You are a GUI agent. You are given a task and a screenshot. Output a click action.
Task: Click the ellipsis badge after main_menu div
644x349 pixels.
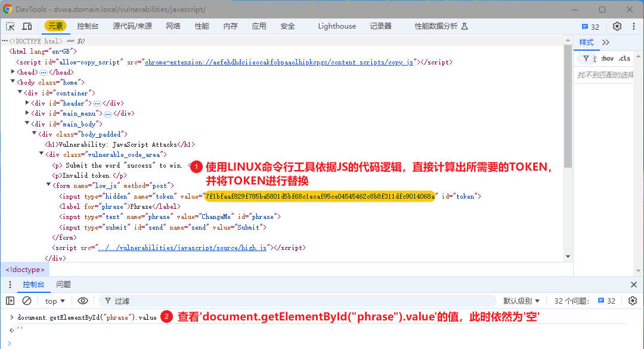pyautogui.click(x=107, y=114)
